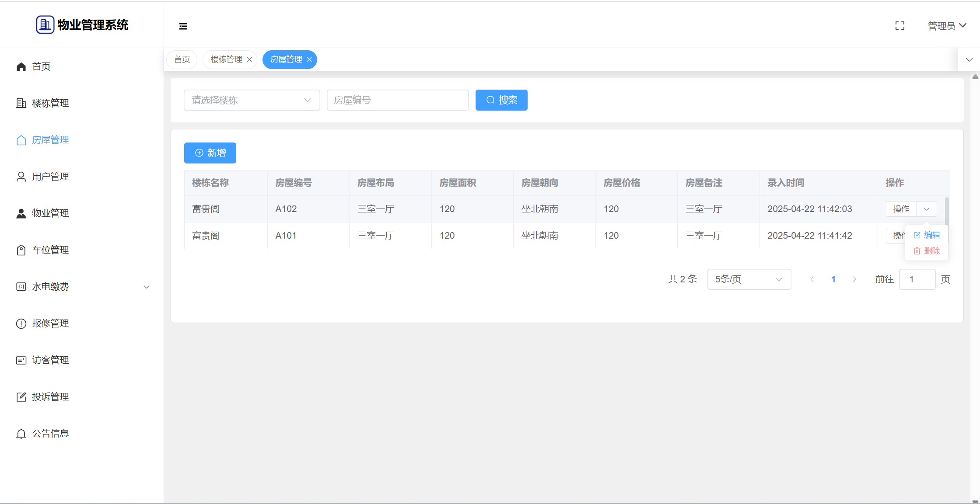Open the 5条/页 page size selector

(749, 279)
